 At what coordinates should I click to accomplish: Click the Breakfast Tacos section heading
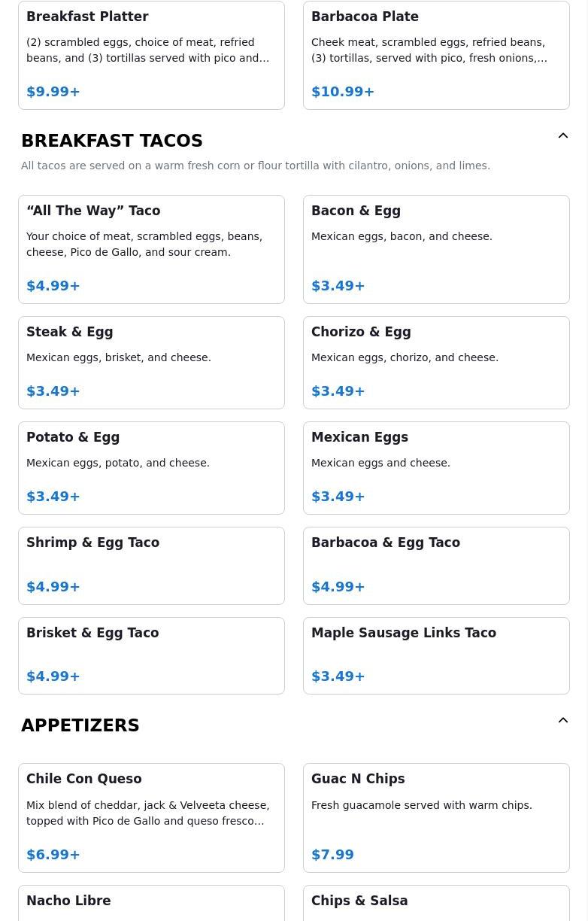click(x=112, y=141)
